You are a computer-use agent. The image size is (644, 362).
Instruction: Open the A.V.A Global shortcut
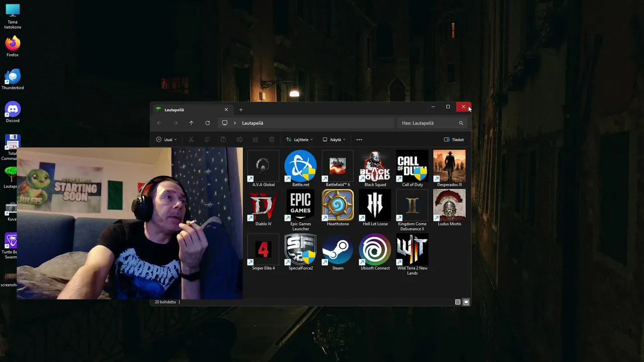[x=263, y=168]
